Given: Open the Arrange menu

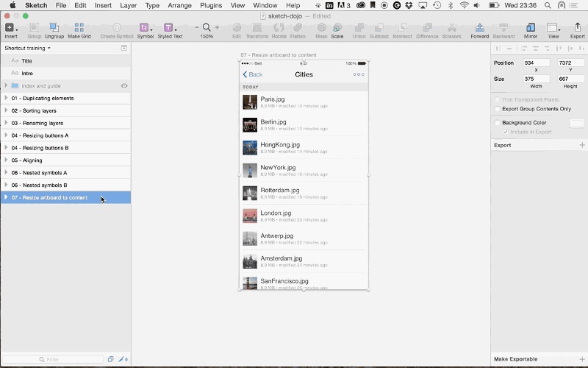Looking at the screenshot, I should click(179, 5).
